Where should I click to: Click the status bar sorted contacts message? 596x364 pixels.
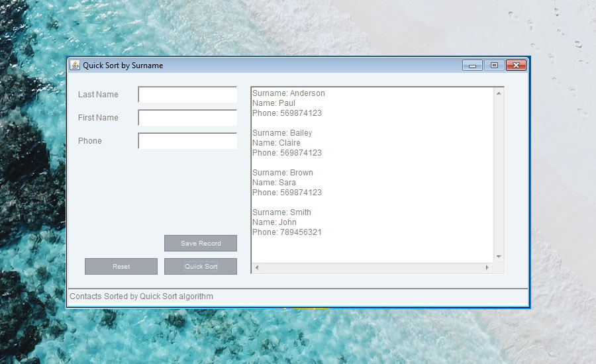tap(142, 296)
